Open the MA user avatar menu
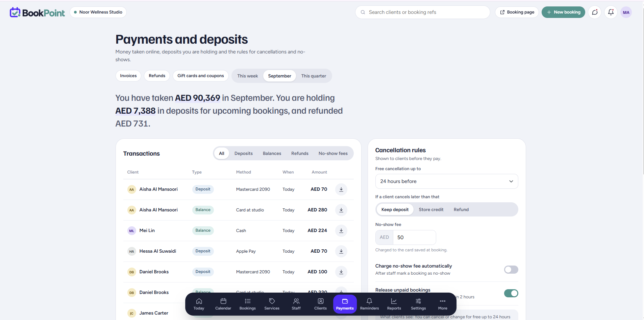This screenshot has height=320, width=644. pyautogui.click(x=626, y=12)
